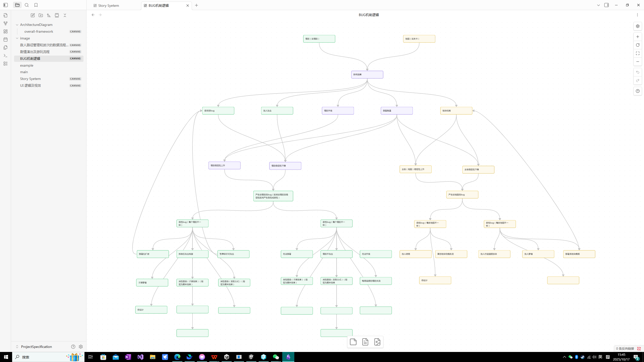
Task: Open the graph view ribbon icon
Action: (6, 23)
